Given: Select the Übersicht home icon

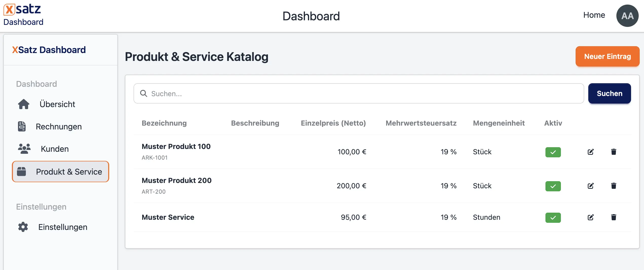Looking at the screenshot, I should [23, 104].
